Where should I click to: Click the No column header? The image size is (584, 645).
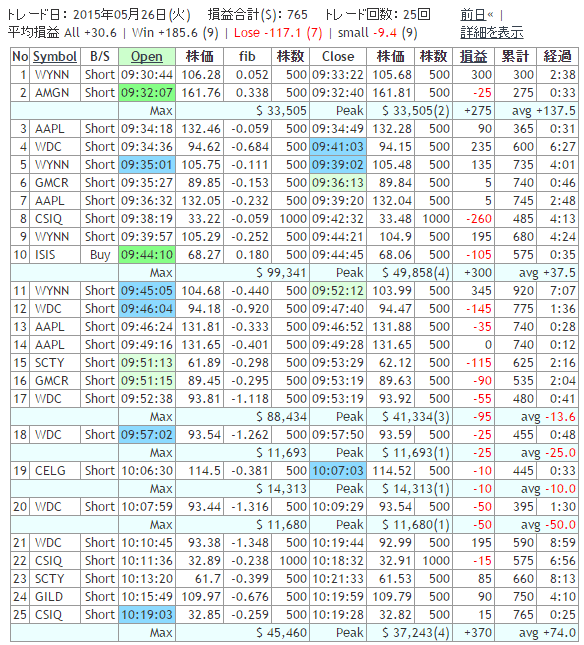pos(20,56)
